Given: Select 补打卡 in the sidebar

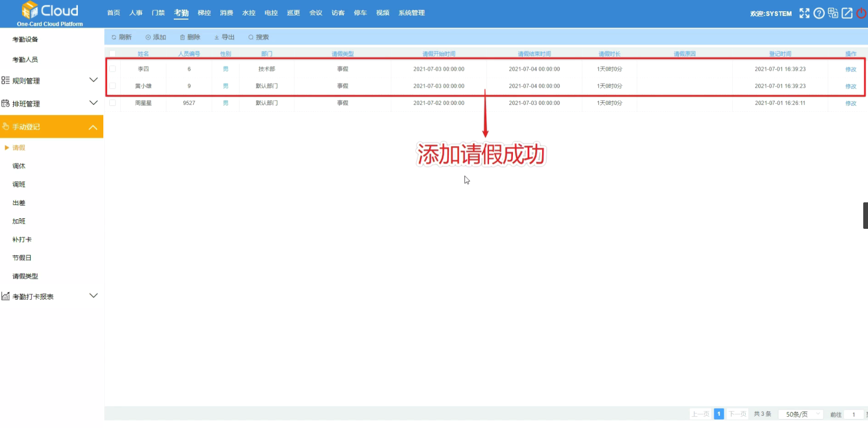Looking at the screenshot, I should [x=22, y=239].
